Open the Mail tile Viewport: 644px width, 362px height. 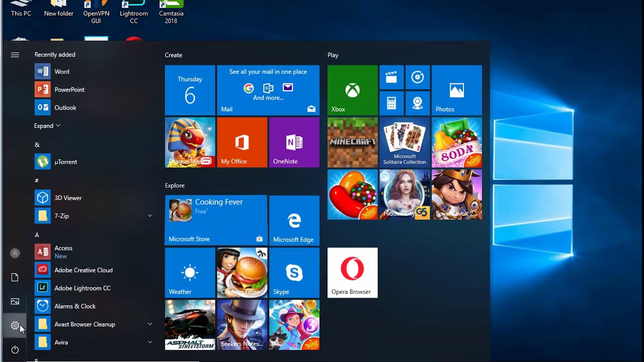pyautogui.click(x=268, y=90)
